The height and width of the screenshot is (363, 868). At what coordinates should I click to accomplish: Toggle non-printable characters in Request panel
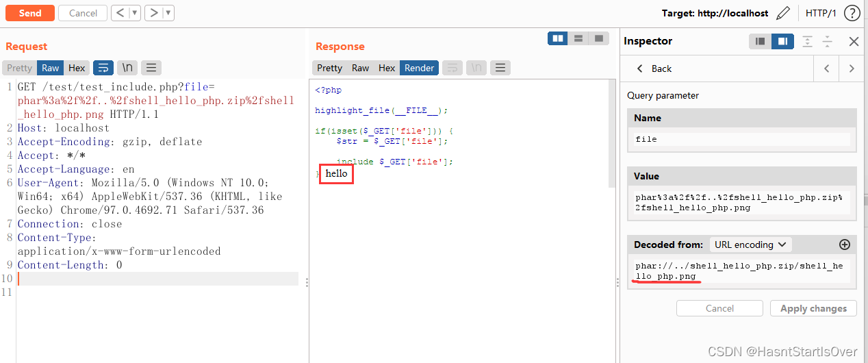pyautogui.click(x=127, y=68)
